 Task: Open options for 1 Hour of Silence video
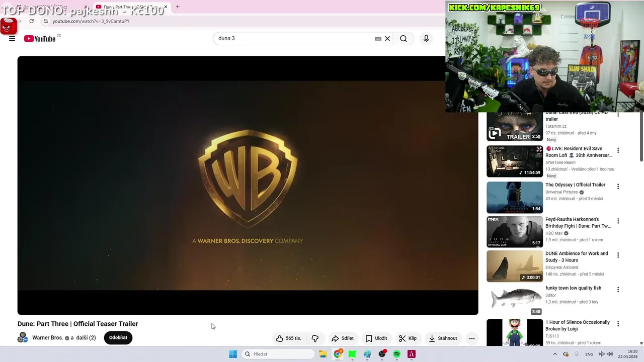pyautogui.click(x=618, y=324)
